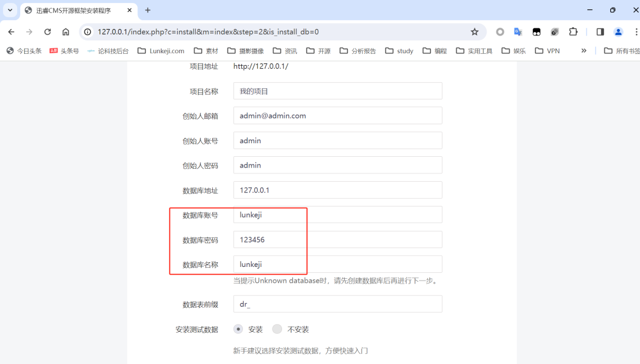Select the 不安装 test data radio option
Viewport: 640px width, 364px height.
tap(277, 329)
